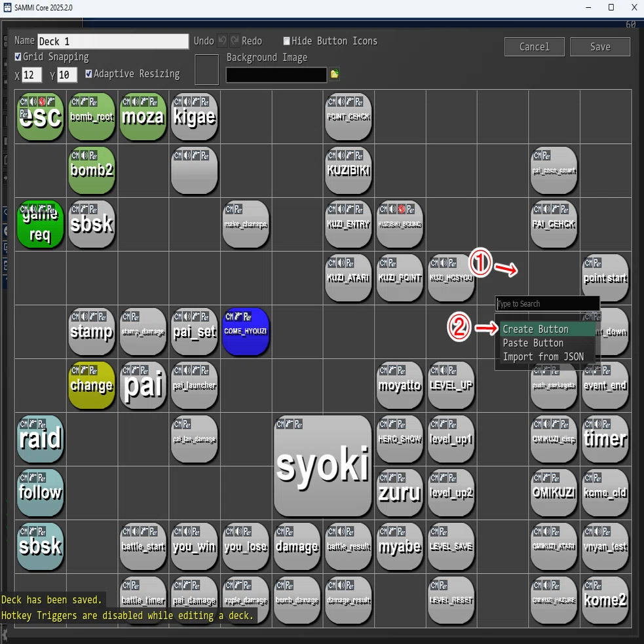Select the myabe deck button
Screen dimensions: 644x644
(x=400, y=546)
